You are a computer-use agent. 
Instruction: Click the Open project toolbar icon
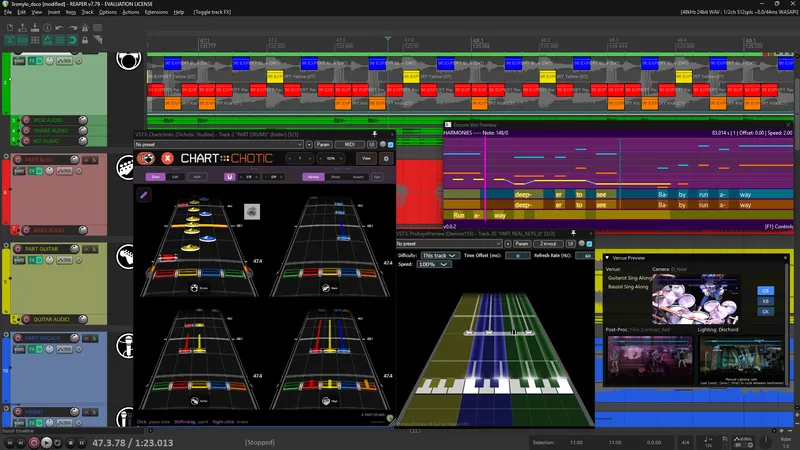[x=22, y=28]
